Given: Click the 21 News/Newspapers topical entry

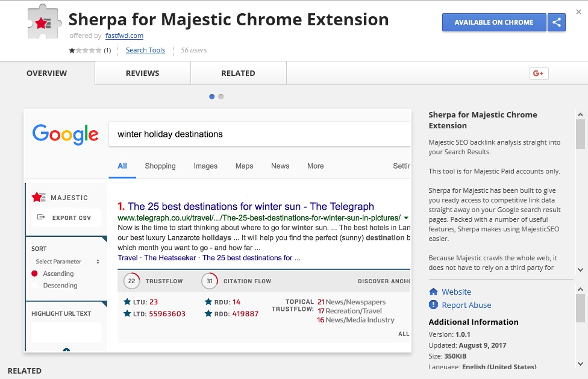Looking at the screenshot, I should coord(351,302).
